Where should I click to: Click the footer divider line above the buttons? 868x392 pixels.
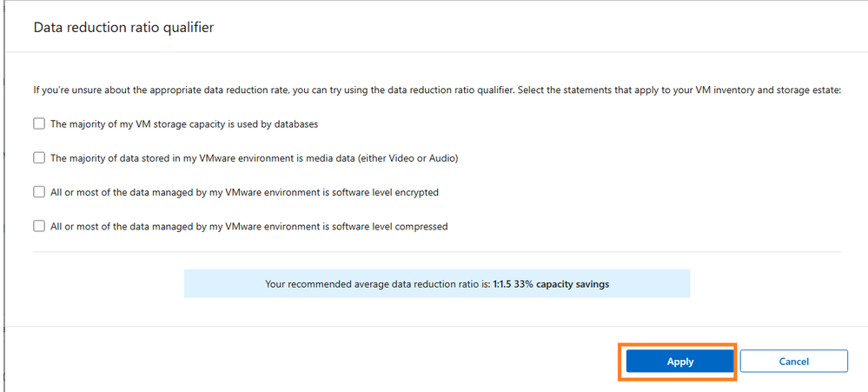(437, 327)
